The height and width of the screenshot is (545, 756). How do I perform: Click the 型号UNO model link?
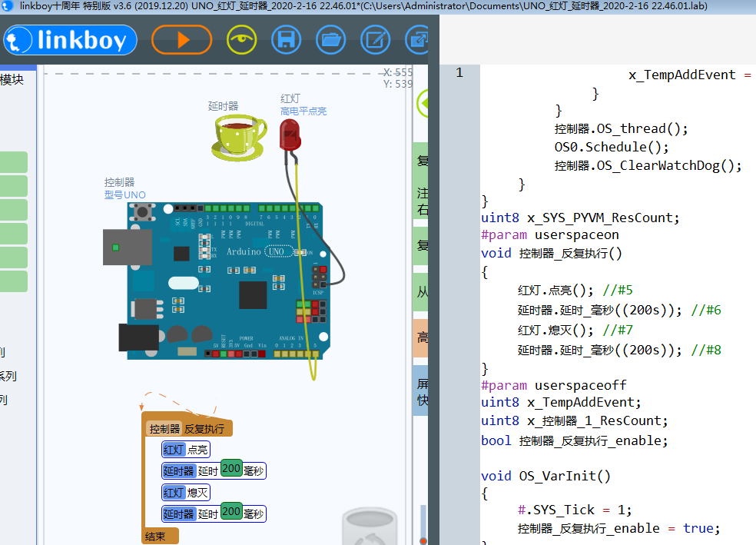124,194
